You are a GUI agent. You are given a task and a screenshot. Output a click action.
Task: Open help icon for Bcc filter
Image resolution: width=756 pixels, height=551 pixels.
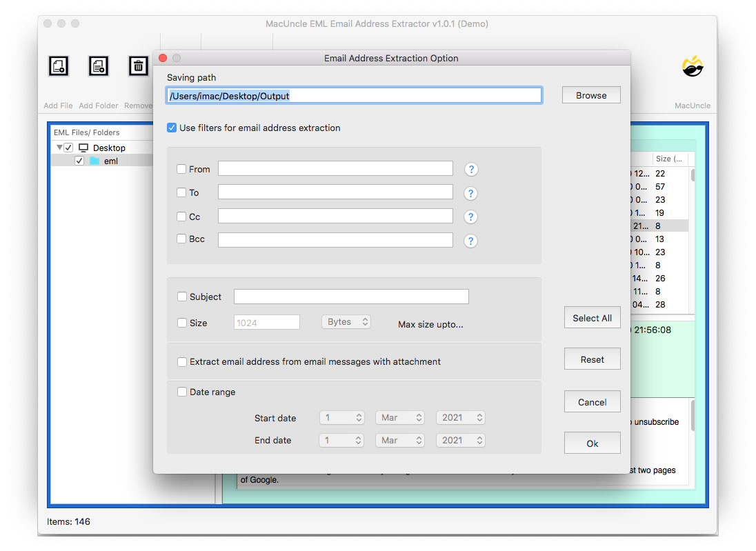pos(470,241)
